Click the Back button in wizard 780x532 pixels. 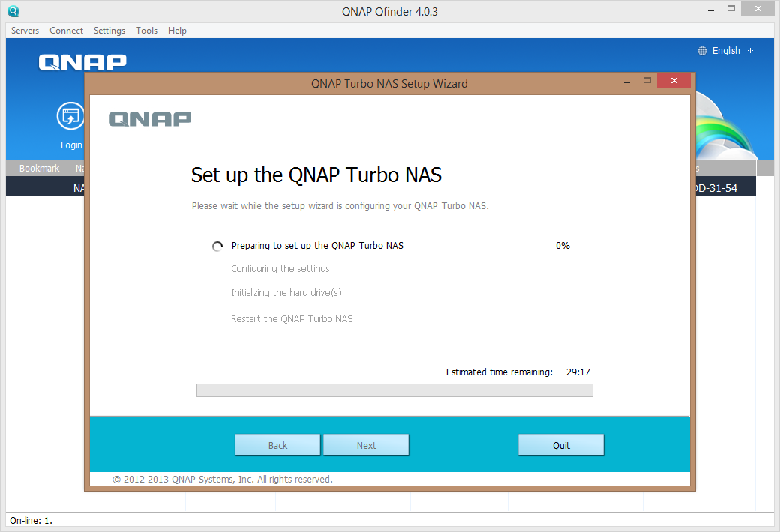click(x=277, y=445)
